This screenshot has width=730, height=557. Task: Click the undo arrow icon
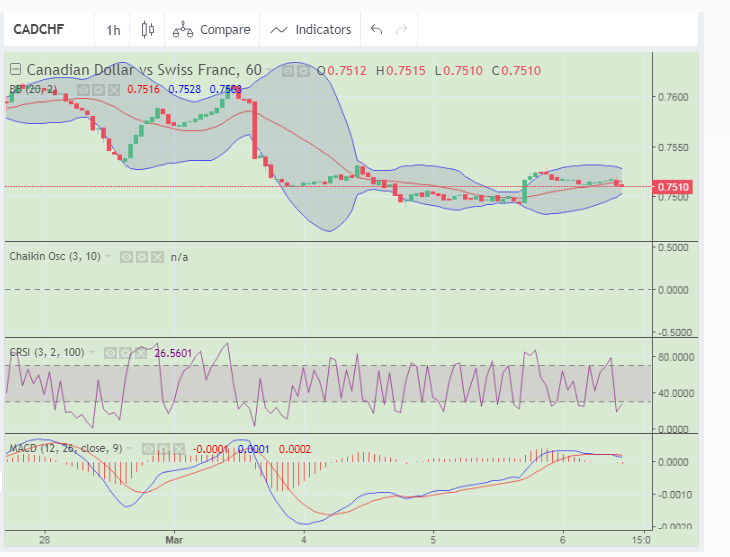coord(376,29)
